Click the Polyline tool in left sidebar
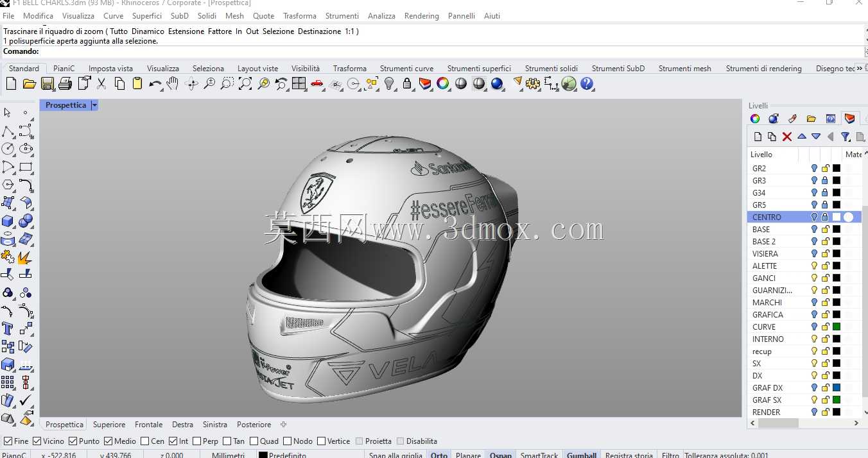Image resolution: width=868 pixels, height=458 pixels. 8,131
